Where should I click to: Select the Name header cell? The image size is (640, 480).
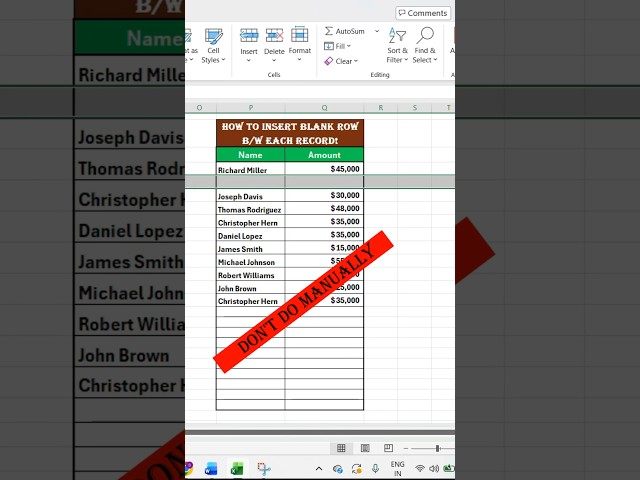250,155
